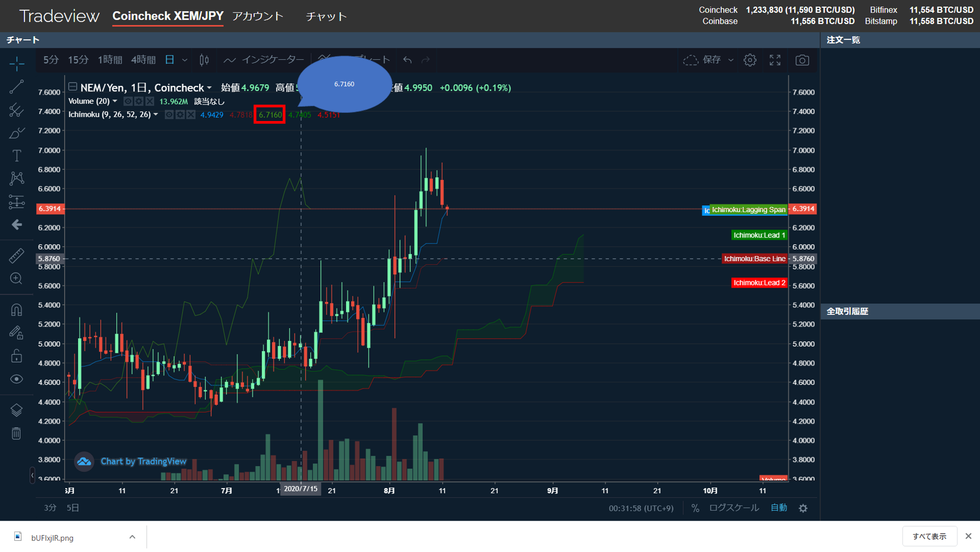Expand download options chevron for bUFIxjlR.png

(x=132, y=537)
